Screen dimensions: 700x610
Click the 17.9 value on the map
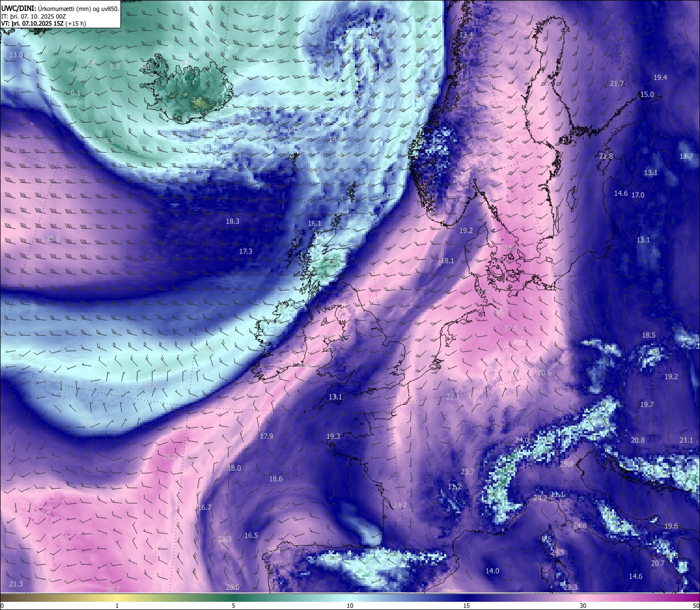(266, 437)
